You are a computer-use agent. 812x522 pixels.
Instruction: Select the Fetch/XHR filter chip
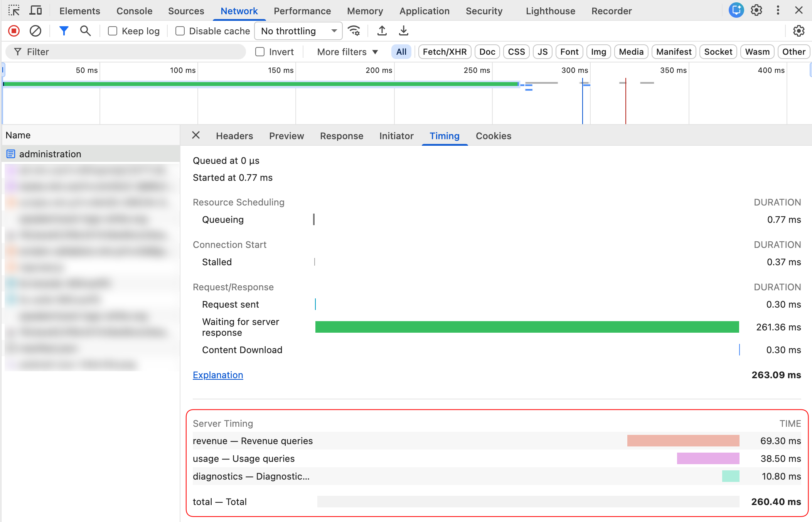(445, 52)
